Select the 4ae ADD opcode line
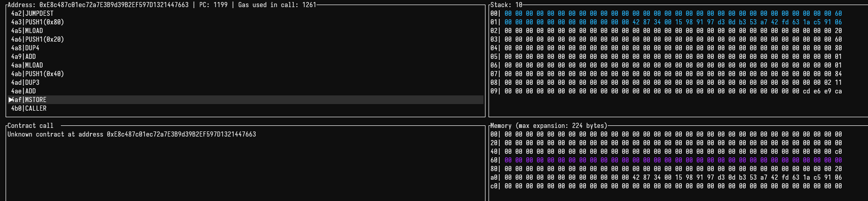 (x=23, y=91)
